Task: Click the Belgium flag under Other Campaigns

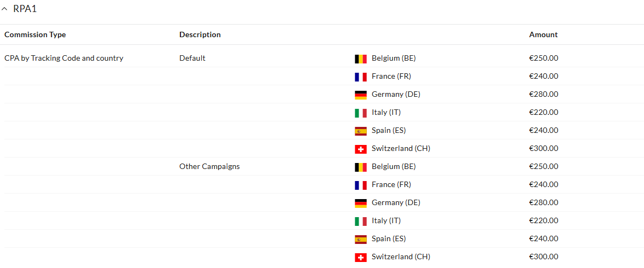Action: click(360, 167)
